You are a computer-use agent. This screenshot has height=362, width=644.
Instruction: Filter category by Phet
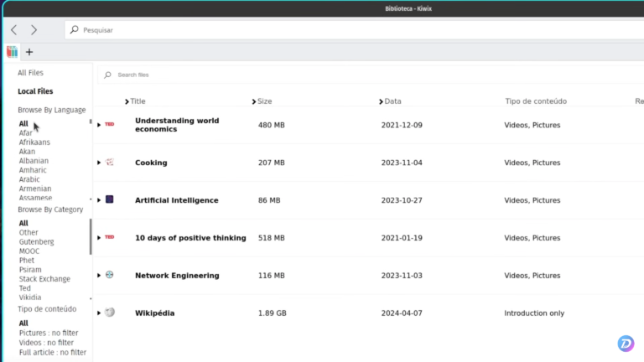(x=27, y=261)
